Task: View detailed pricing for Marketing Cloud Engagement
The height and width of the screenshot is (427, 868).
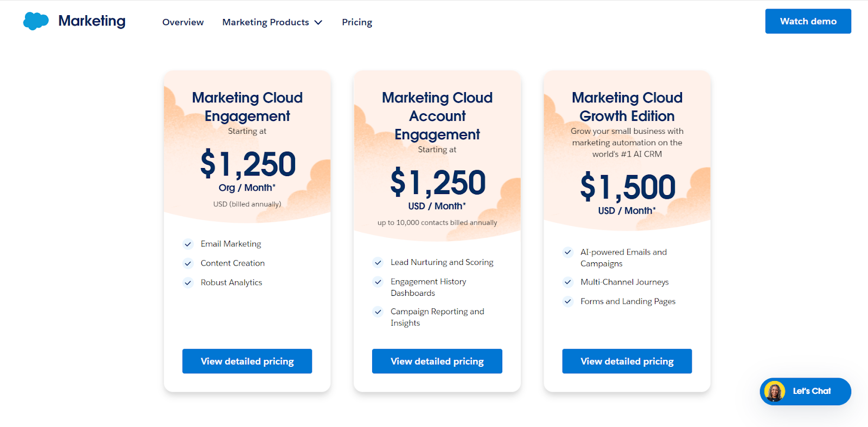Action: click(x=247, y=361)
